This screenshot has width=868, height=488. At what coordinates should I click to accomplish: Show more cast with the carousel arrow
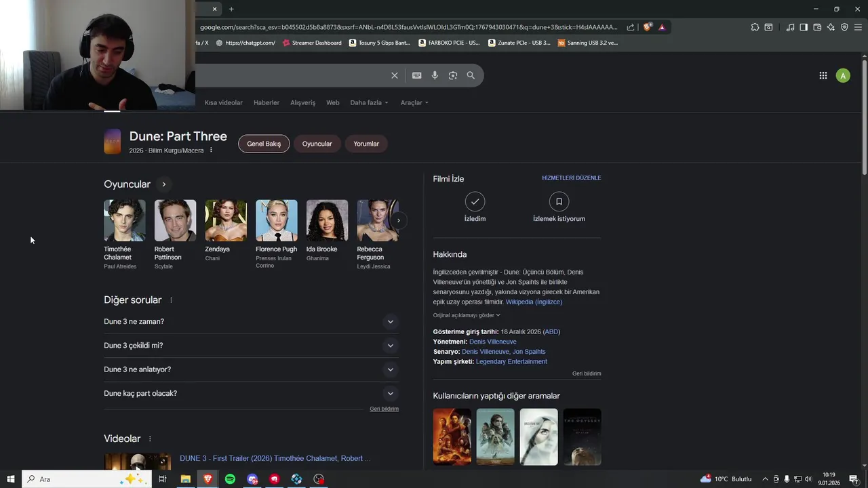click(399, 220)
